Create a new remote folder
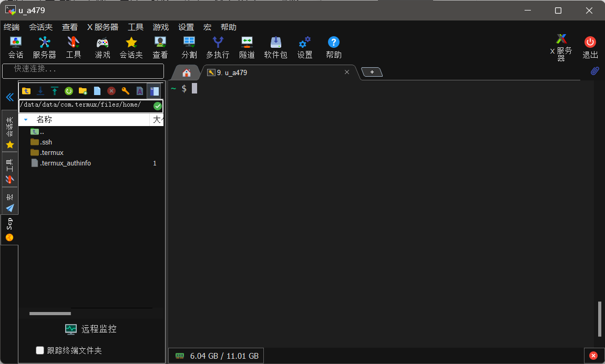The height and width of the screenshot is (364, 605). pyautogui.click(x=83, y=91)
